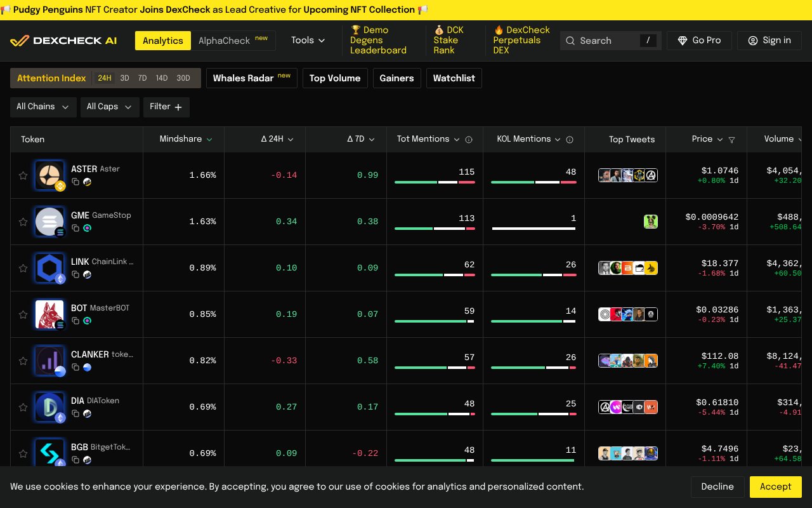Click the Sign in button
This screenshot has width=812, height=508.
click(x=769, y=40)
